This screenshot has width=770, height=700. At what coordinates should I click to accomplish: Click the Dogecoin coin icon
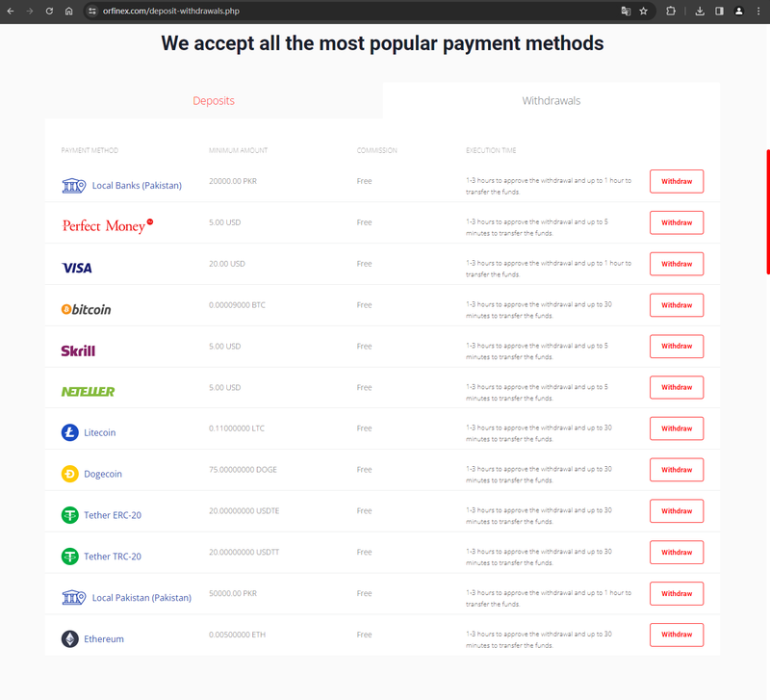click(x=69, y=474)
